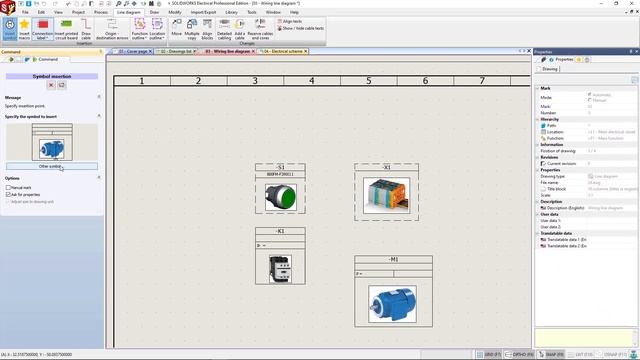
Task: Toggle ORTHO mode in the status bar
Action: (519, 355)
